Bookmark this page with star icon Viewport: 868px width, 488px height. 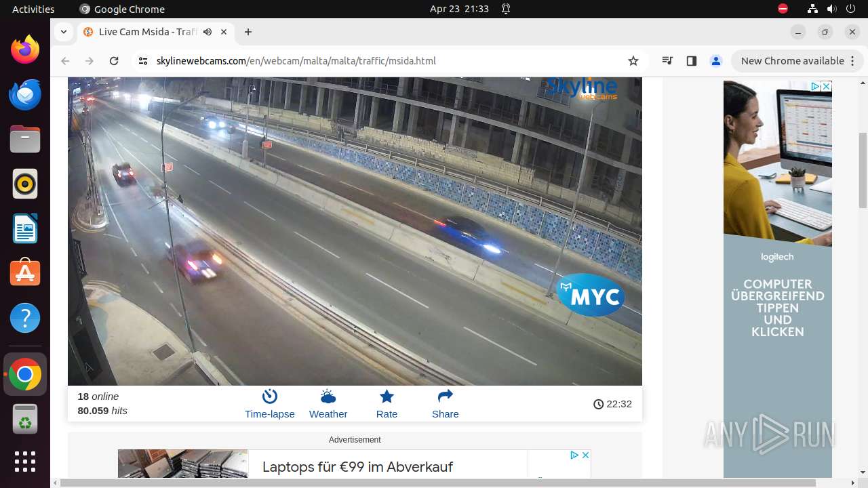click(x=633, y=61)
